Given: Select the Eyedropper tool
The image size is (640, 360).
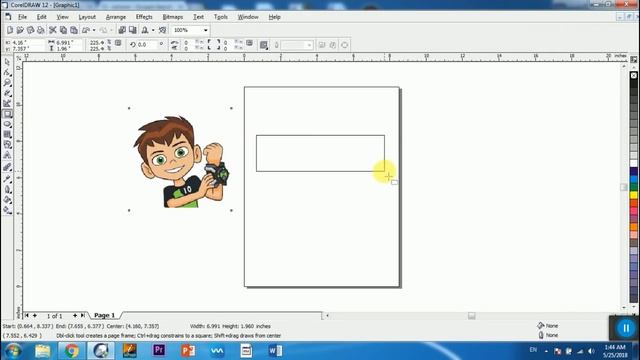Looking at the screenshot, I should click(7, 179).
